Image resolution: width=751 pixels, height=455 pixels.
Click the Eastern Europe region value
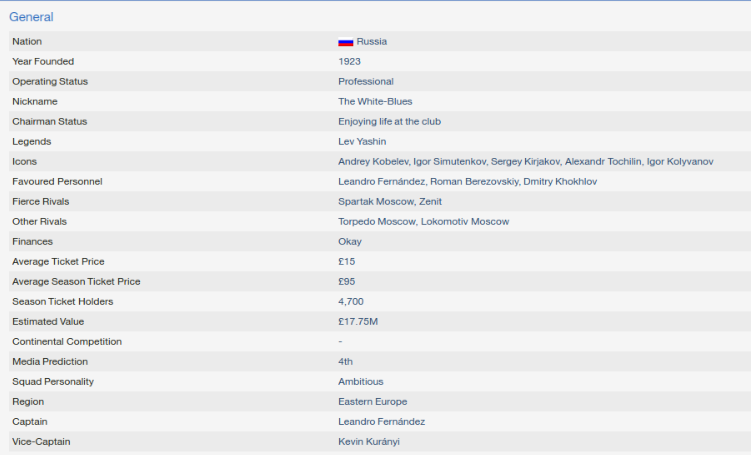pos(372,402)
